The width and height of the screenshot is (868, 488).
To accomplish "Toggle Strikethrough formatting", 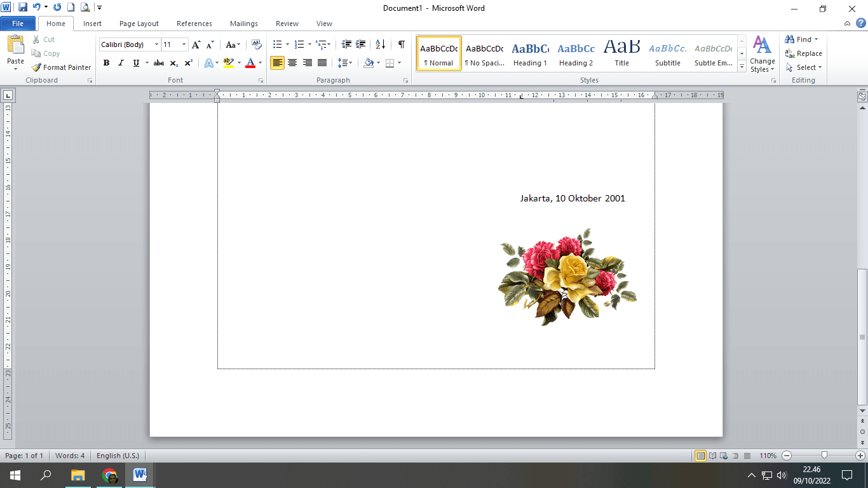I will coord(159,63).
